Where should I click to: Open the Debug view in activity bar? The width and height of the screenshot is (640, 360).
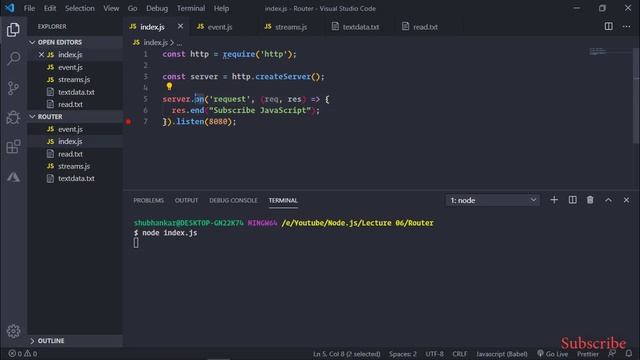pos(13,117)
